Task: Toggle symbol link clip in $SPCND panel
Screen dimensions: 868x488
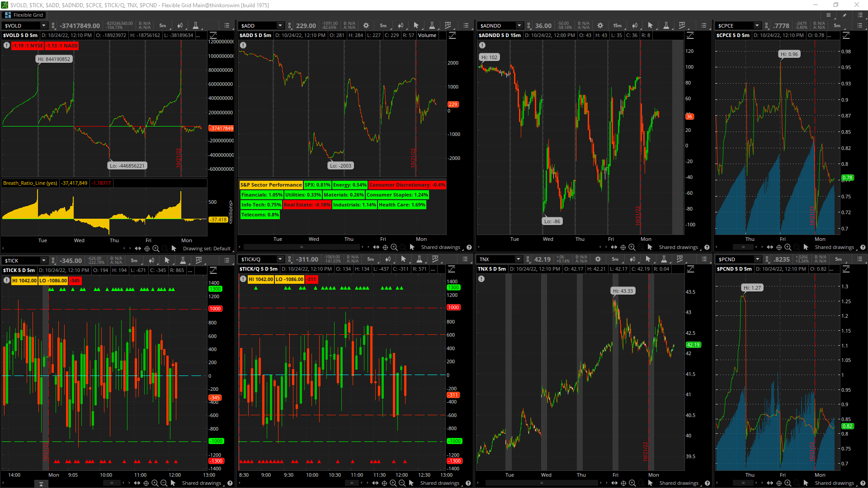Action: (x=767, y=259)
